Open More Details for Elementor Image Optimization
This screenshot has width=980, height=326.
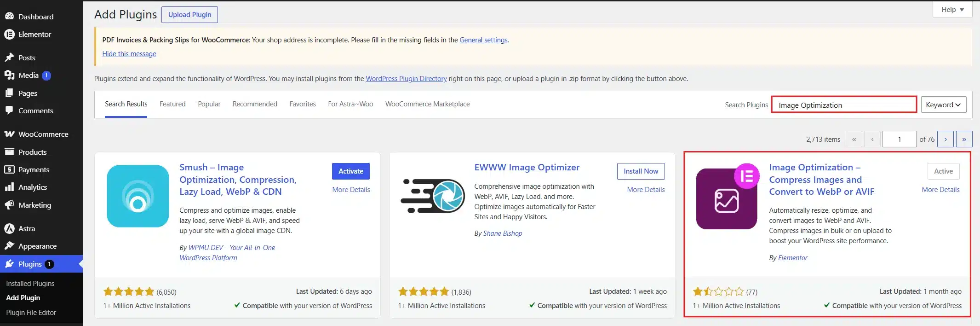pyautogui.click(x=940, y=190)
